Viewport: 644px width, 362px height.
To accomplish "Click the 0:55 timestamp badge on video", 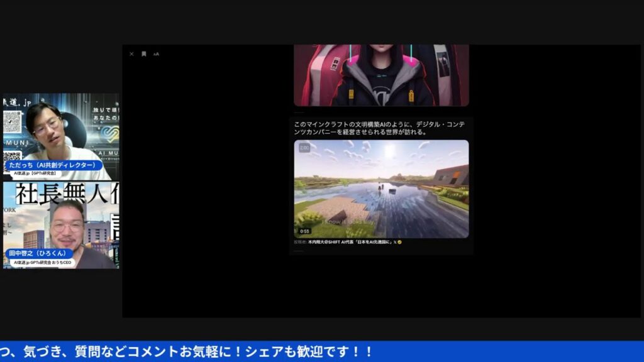I will click(x=304, y=231).
